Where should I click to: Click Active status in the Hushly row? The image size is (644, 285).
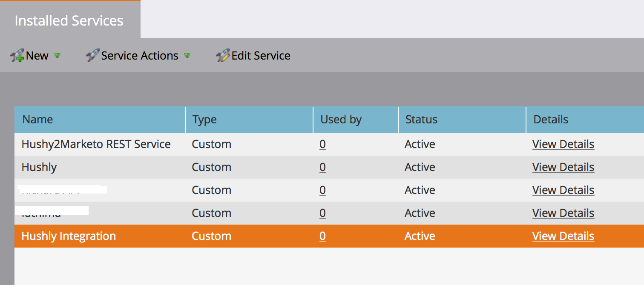420,167
